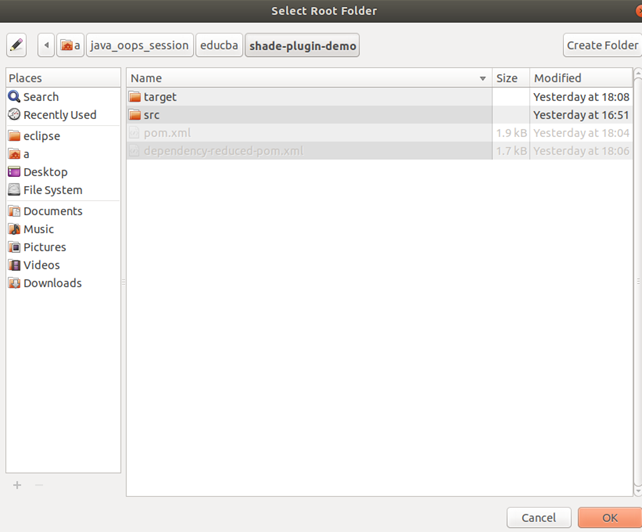Click the plus add bookmark button
The image size is (642, 532).
pyautogui.click(x=17, y=485)
